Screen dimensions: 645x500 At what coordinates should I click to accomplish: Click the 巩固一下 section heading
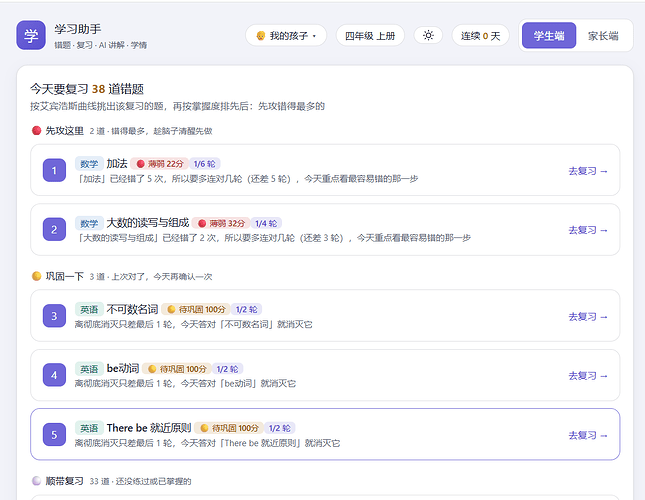coord(65,276)
